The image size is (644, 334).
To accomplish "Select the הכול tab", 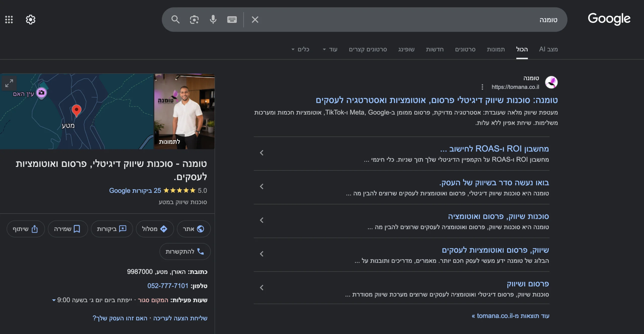I will 522,49.
